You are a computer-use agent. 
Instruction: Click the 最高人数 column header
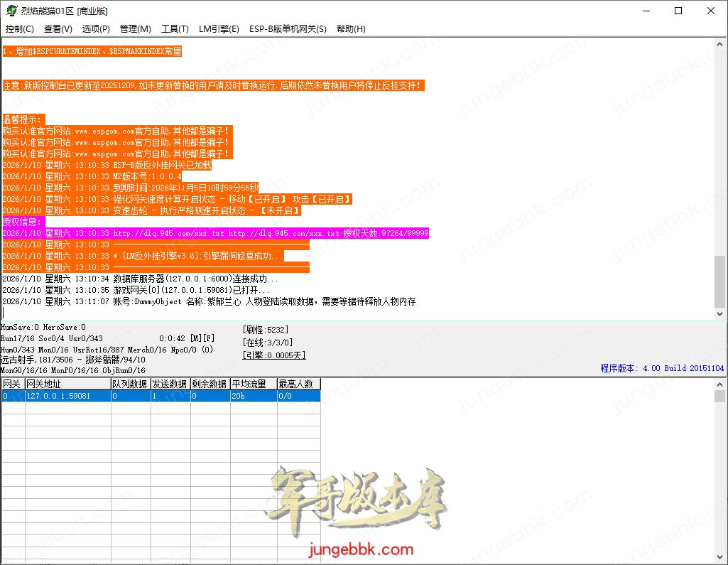tap(298, 384)
